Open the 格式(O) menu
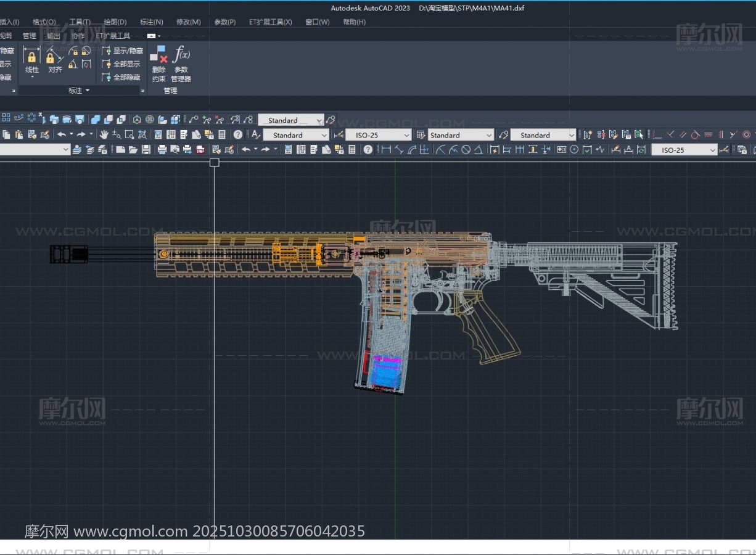This screenshot has width=756, height=555. 44,22
